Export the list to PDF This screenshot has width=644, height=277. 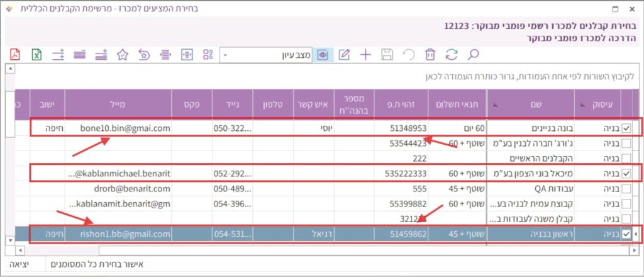(15, 55)
